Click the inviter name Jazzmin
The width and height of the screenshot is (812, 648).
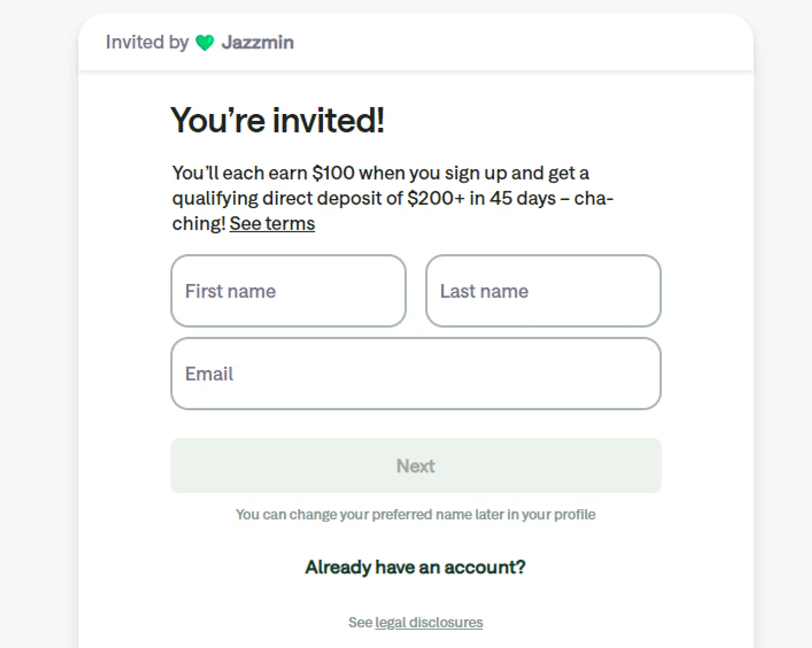coord(258,42)
